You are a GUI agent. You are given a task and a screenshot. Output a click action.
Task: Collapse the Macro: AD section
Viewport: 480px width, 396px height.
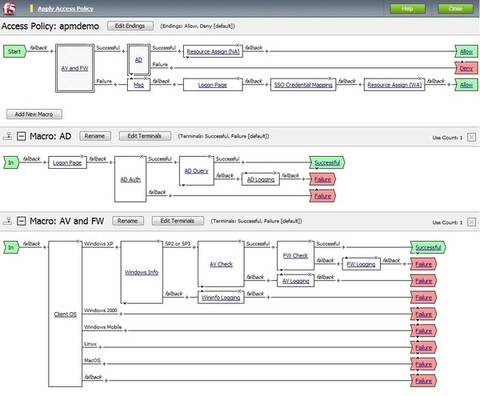21,136
